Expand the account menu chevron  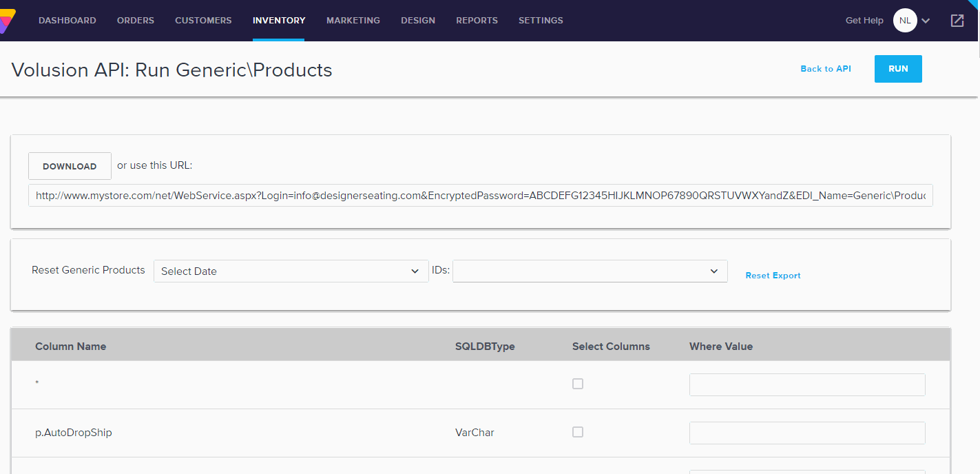coord(926,21)
